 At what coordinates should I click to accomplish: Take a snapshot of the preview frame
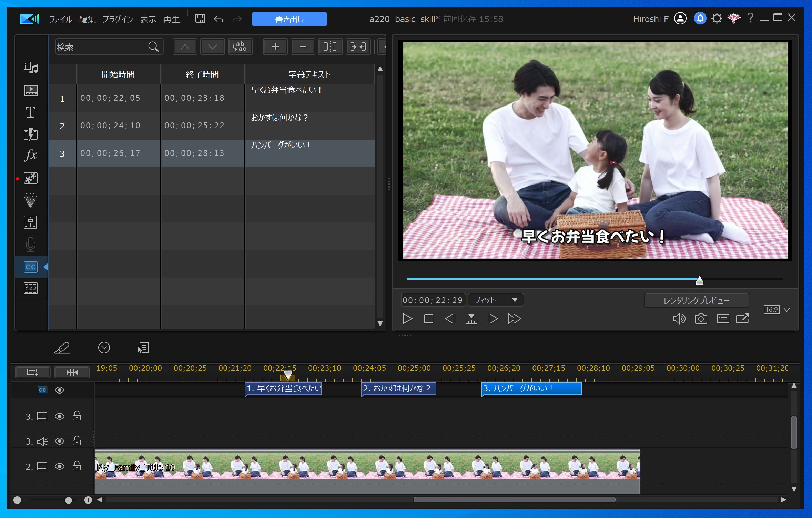point(701,319)
